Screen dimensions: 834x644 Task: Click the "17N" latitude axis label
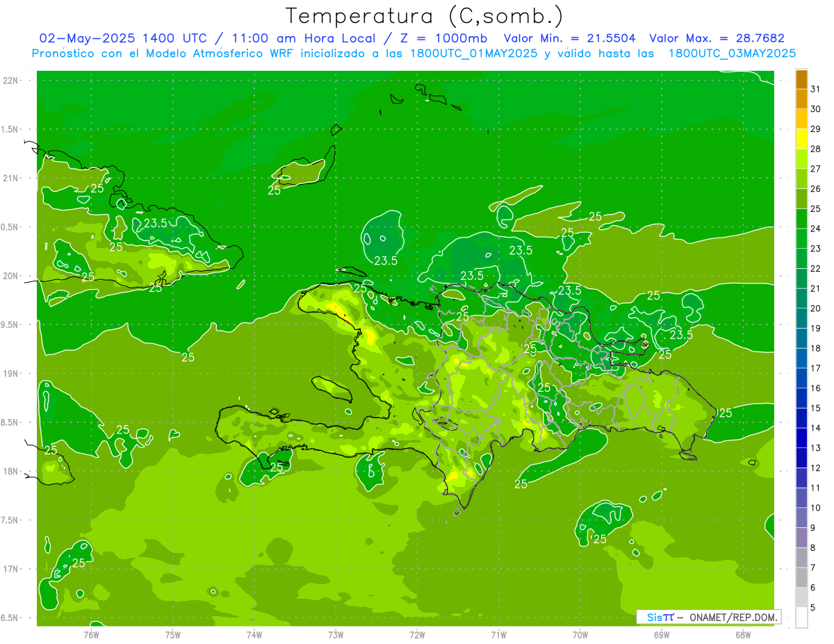pyautogui.click(x=11, y=569)
